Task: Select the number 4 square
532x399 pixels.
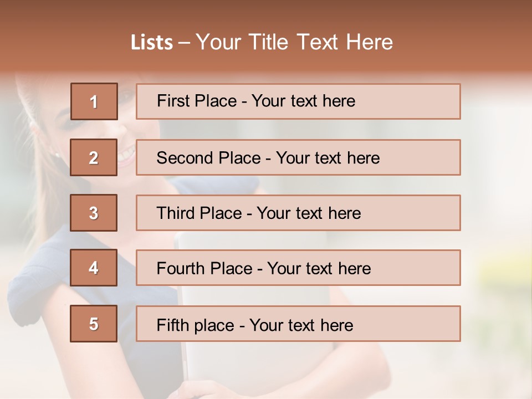Action: (x=94, y=268)
